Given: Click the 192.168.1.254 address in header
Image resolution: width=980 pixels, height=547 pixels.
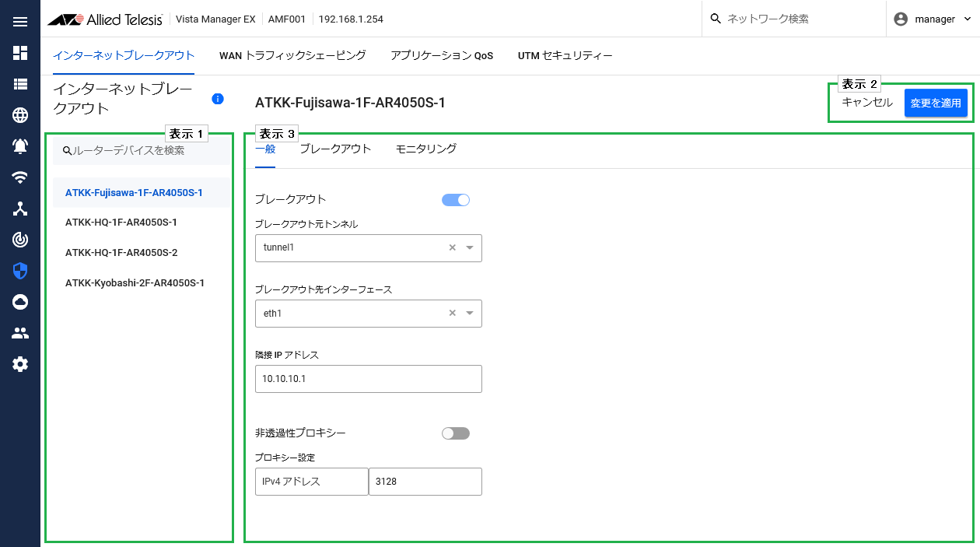Looking at the screenshot, I should coord(351,19).
